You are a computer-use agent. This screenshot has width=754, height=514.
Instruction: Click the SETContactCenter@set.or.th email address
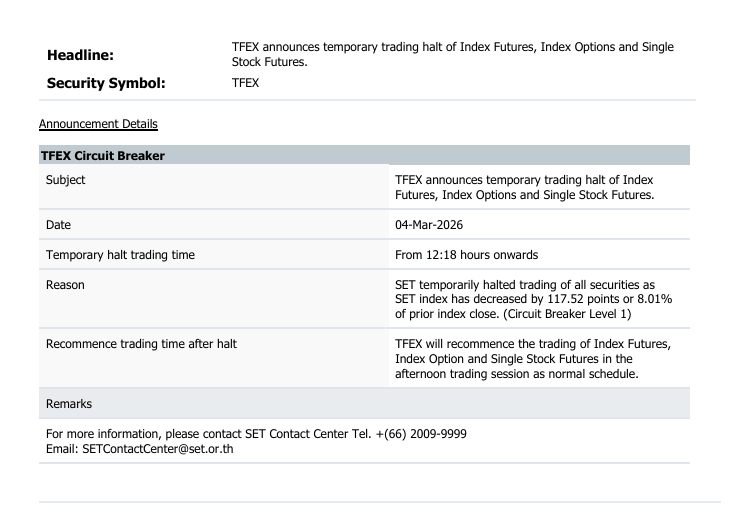click(140, 448)
